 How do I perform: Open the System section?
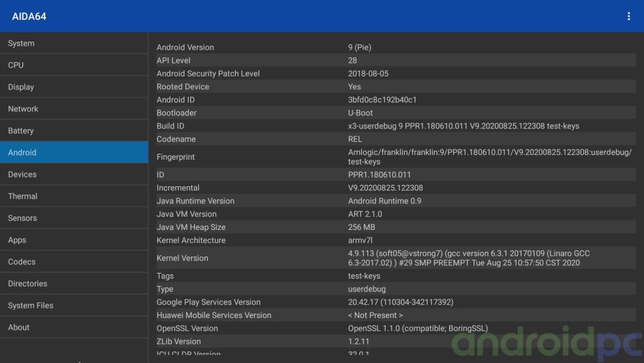point(74,43)
